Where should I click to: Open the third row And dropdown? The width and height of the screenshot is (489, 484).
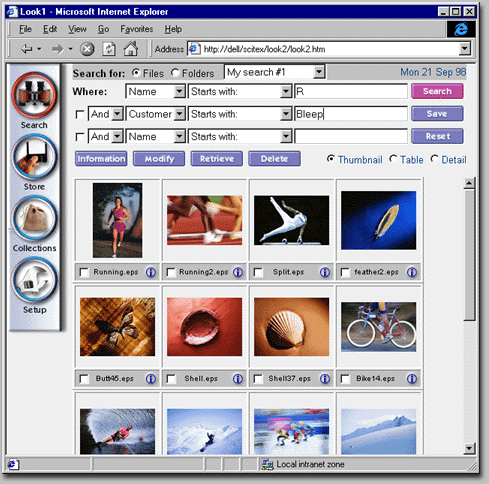click(117, 136)
